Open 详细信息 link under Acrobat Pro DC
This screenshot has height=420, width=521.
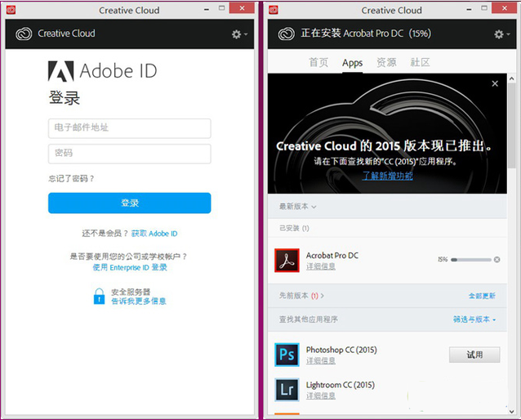point(321,266)
